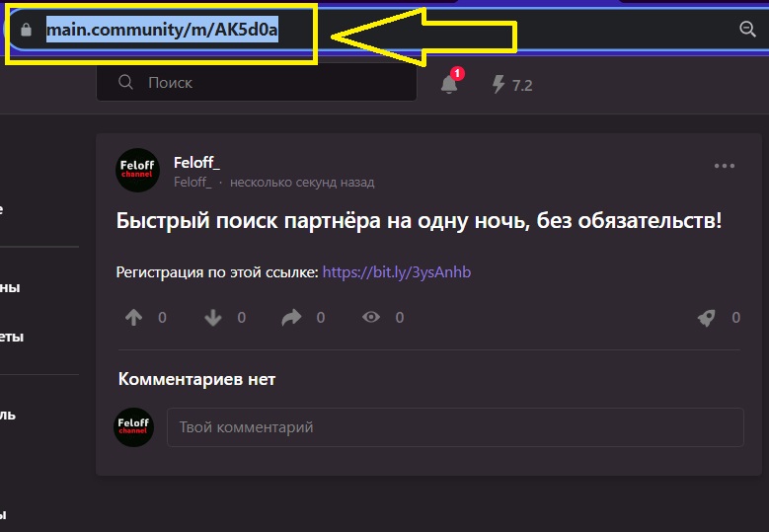769x532 pixels.
Task: Focus the Поиск search field
Action: (x=257, y=82)
